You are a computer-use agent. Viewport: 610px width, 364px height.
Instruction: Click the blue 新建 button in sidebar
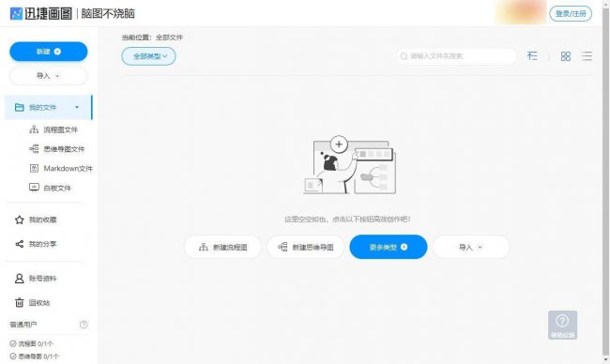(49, 52)
